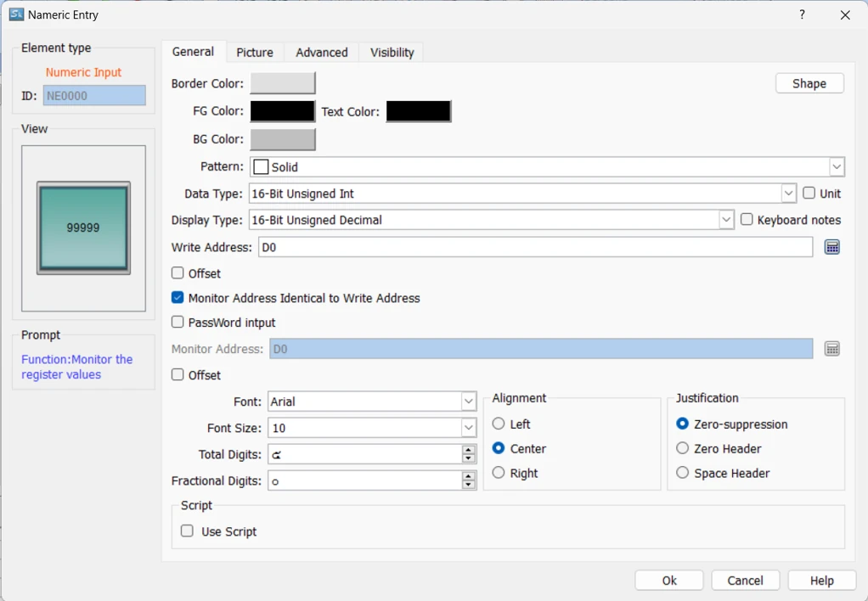
Task: Select Right alignment
Action: (499, 472)
